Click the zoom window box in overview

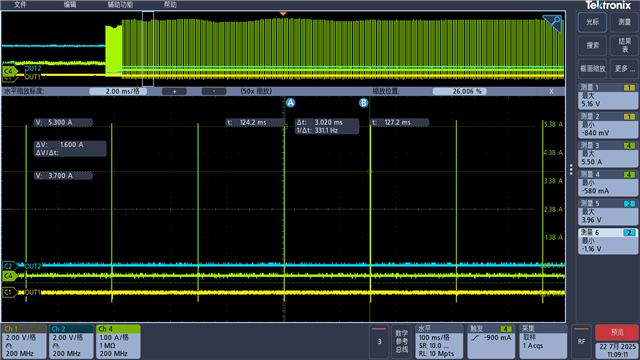click(148, 49)
